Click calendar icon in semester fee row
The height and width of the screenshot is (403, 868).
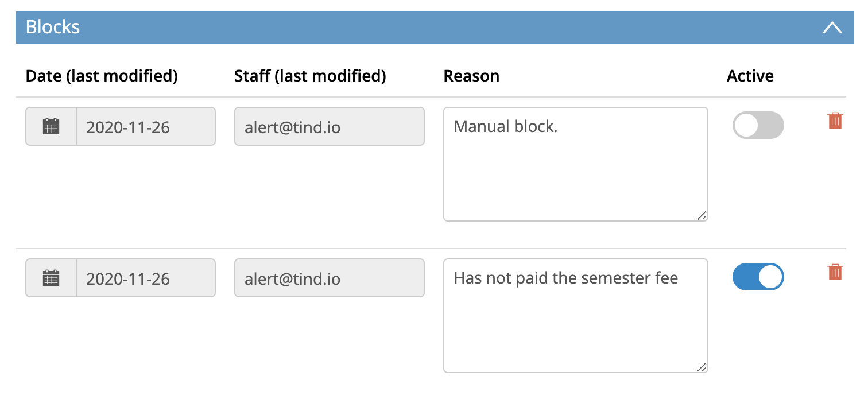pos(51,278)
